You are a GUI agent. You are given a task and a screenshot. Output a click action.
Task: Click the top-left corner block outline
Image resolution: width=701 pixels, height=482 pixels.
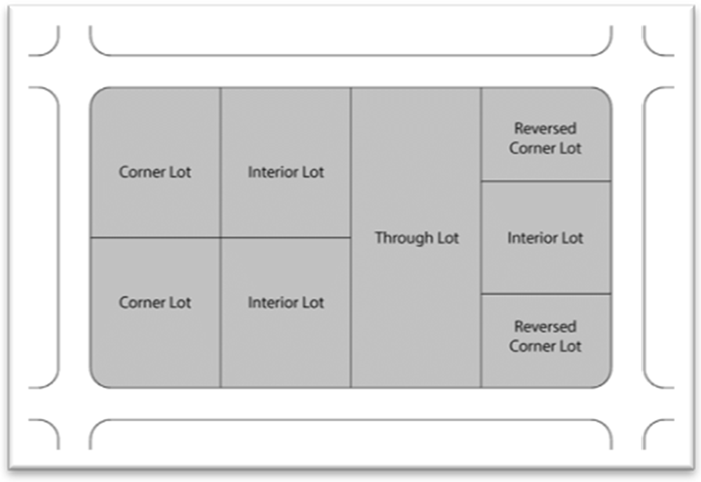click(x=44, y=38)
